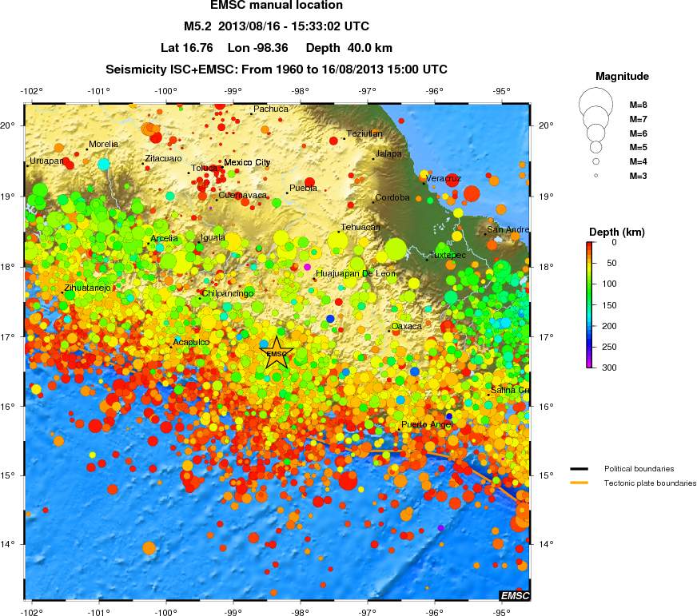
Task: Click the Tuxtepec label
Action: [x=448, y=255]
